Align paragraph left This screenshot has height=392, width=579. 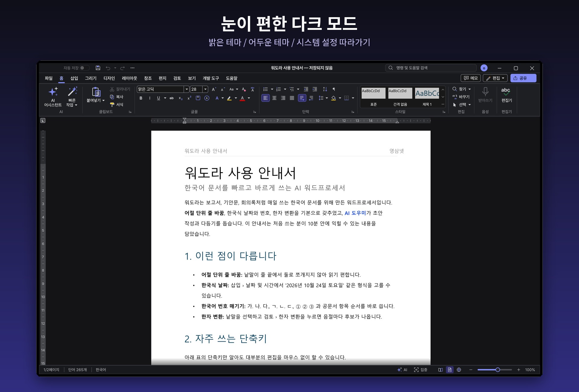click(265, 98)
